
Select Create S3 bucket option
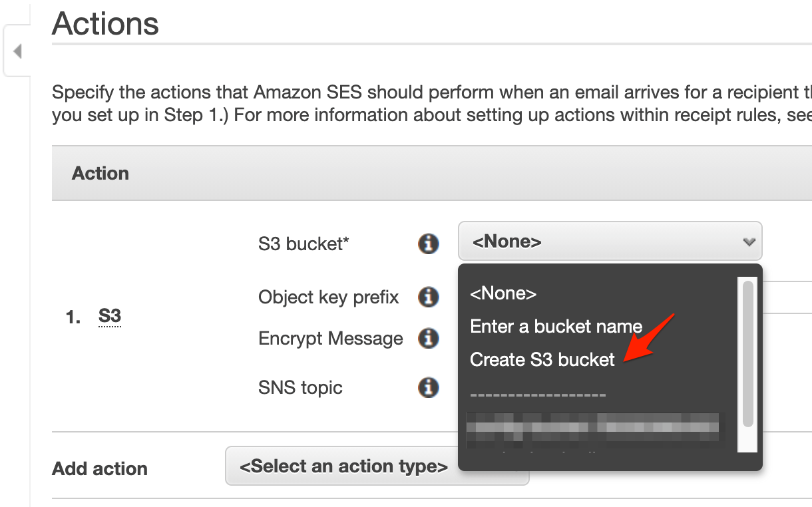[x=542, y=359]
